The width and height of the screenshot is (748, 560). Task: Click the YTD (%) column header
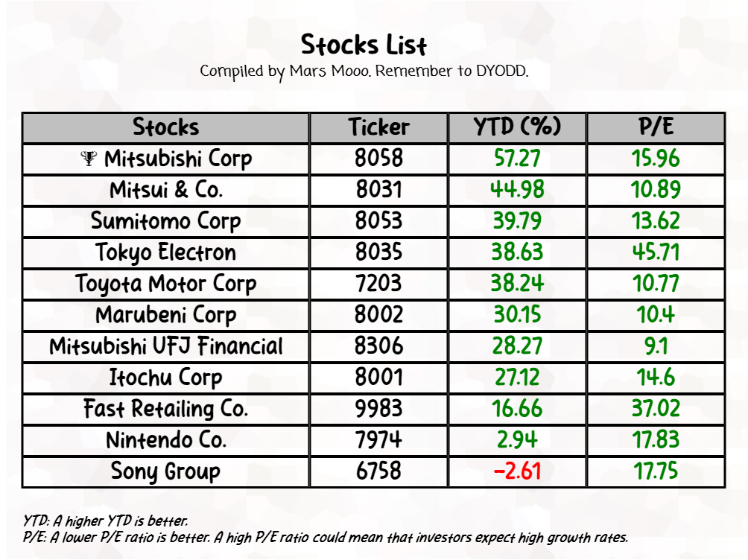tap(517, 127)
